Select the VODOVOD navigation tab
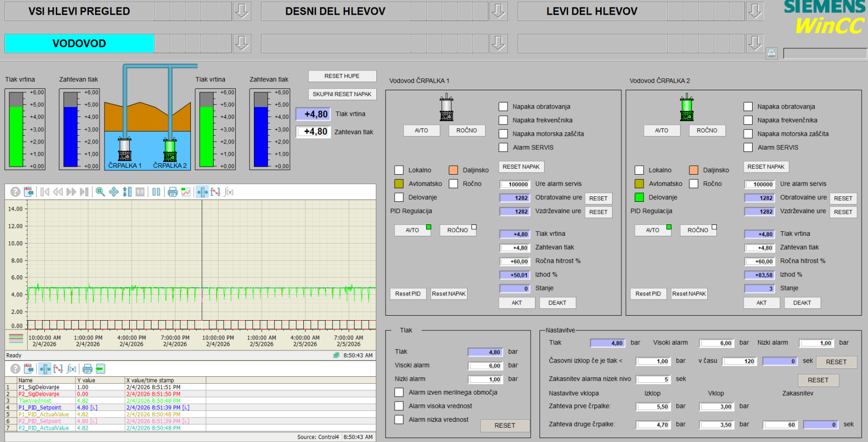The height and width of the screenshot is (442, 868). [79, 43]
